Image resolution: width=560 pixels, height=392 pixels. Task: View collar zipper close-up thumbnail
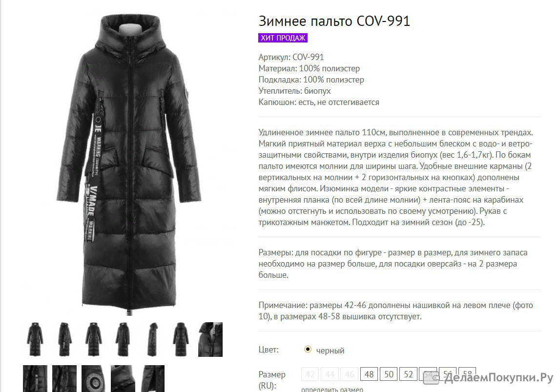pyautogui.click(x=210, y=339)
